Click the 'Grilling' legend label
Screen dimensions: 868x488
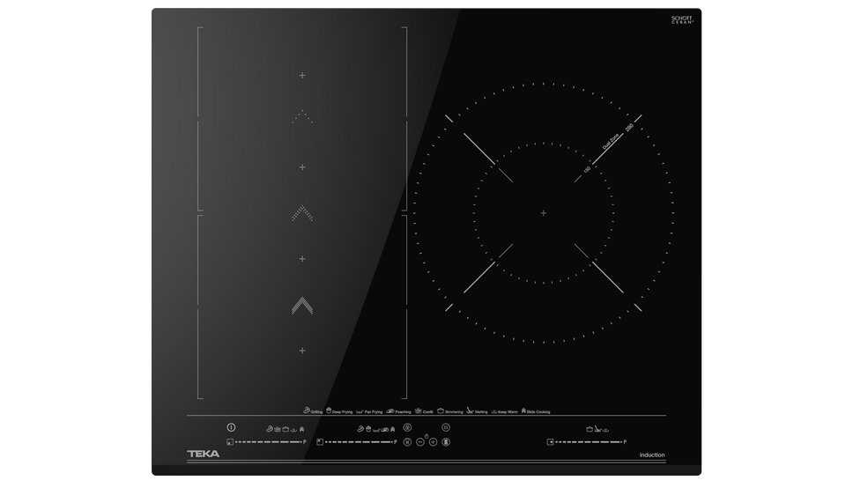coord(316,412)
